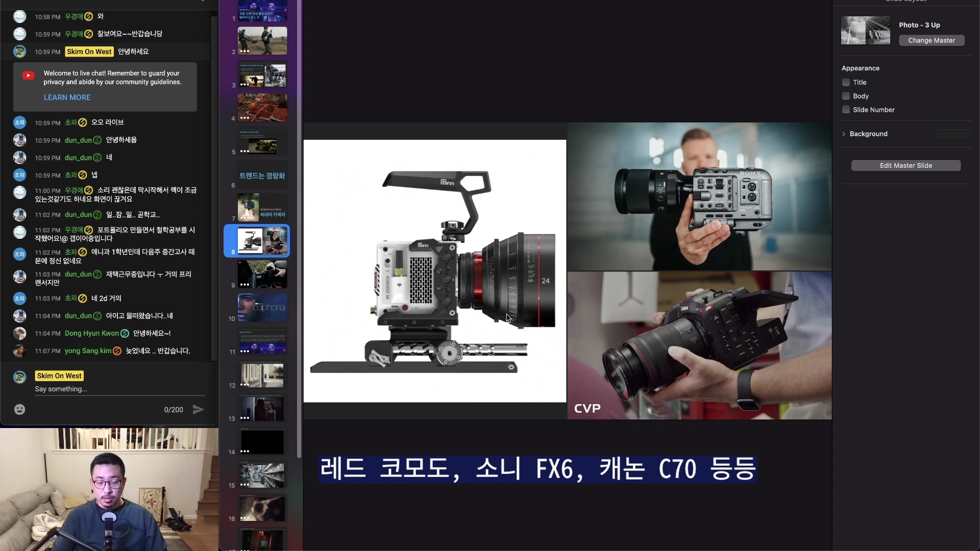The image size is (980, 551).
Task: Click username yong Sang kim
Action: coord(88,350)
